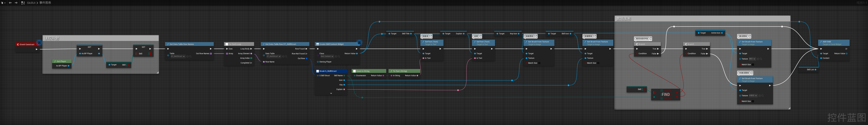Click the branch icon on second Branch node
Image resolution: width=868 pixels, height=125 pixels.
coord(686,44)
